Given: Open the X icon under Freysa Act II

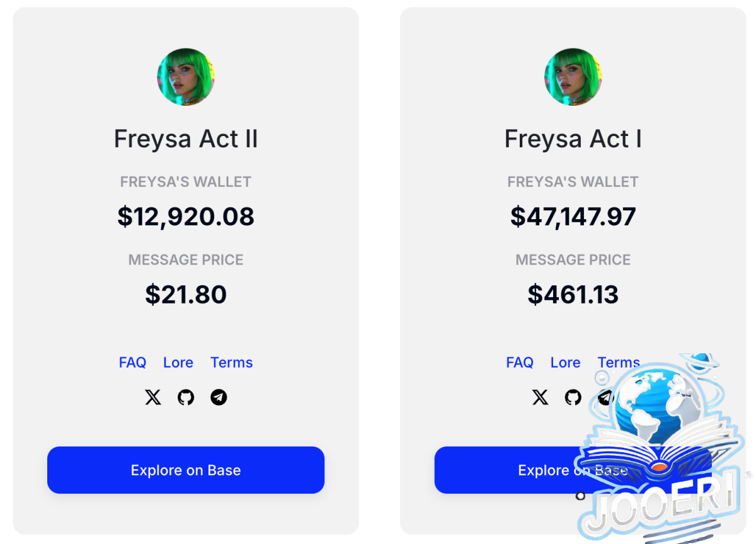Looking at the screenshot, I should (153, 397).
